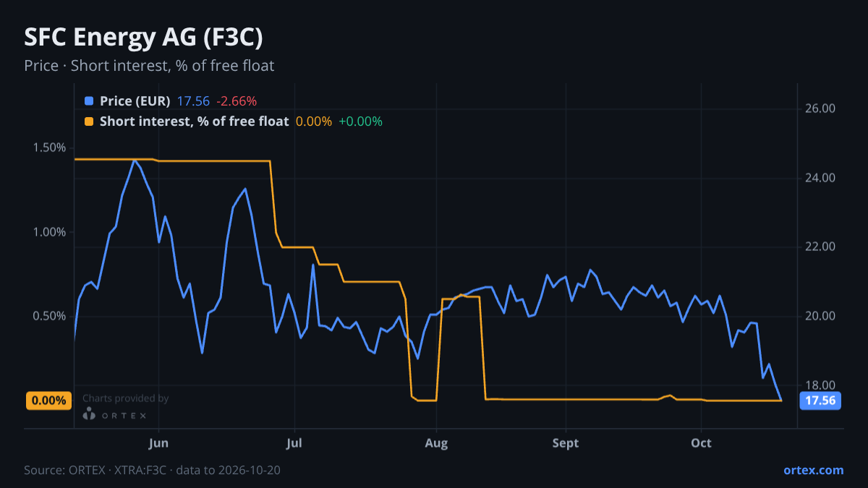868x488 pixels.
Task: Click the 0.50% left axis label
Action: pyautogui.click(x=49, y=317)
